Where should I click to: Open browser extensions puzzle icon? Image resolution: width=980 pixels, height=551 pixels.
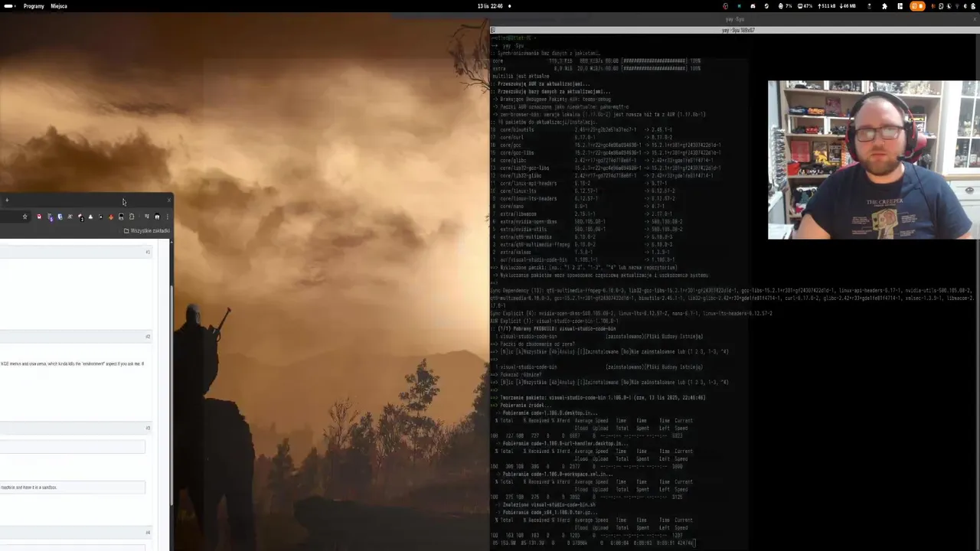[x=131, y=217]
